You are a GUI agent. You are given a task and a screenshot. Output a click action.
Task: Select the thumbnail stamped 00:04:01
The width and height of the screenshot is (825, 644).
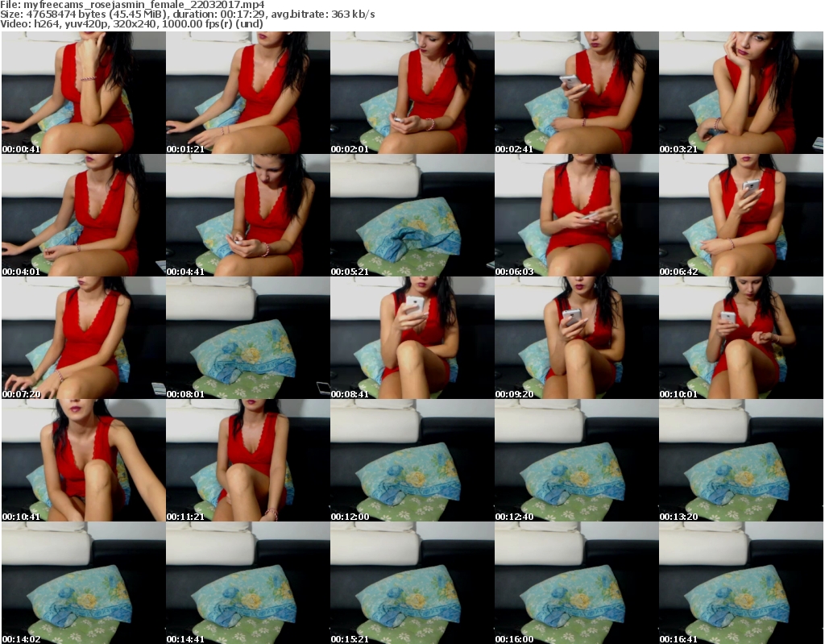pyautogui.click(x=83, y=215)
